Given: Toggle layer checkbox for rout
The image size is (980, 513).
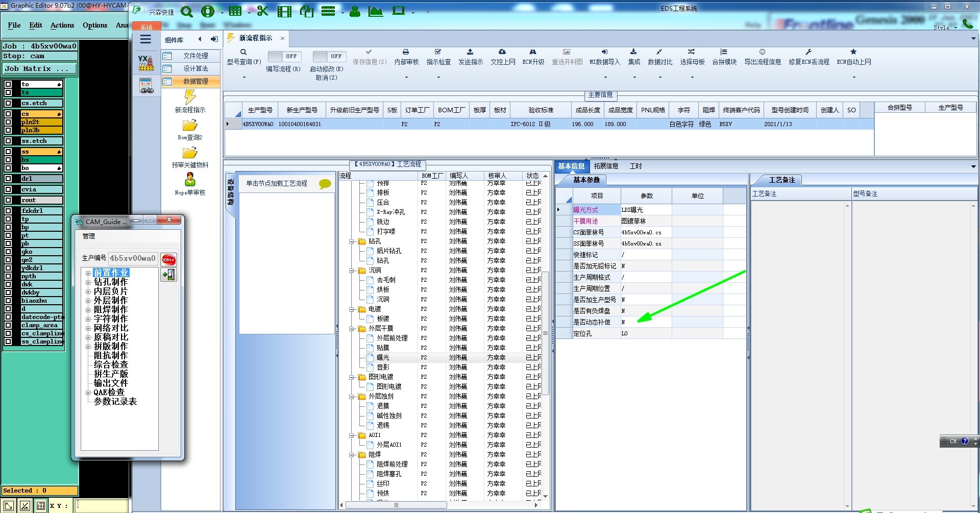Looking at the screenshot, I should point(8,200).
